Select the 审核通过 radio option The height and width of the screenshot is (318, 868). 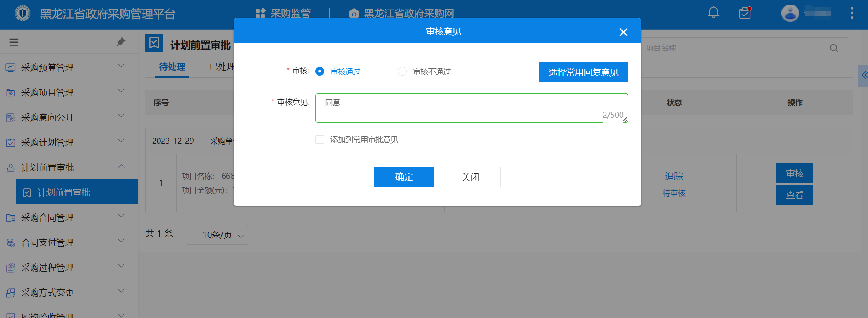pos(320,71)
